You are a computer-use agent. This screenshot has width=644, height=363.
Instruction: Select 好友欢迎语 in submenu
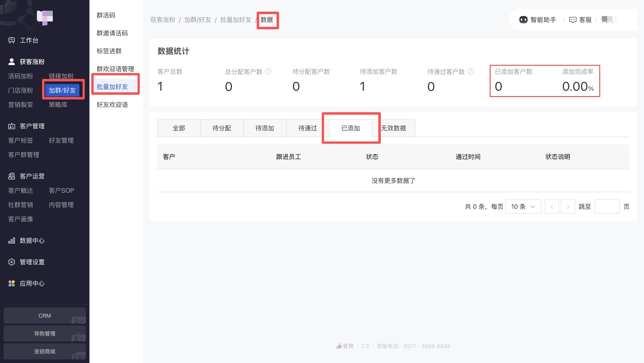[x=112, y=105]
